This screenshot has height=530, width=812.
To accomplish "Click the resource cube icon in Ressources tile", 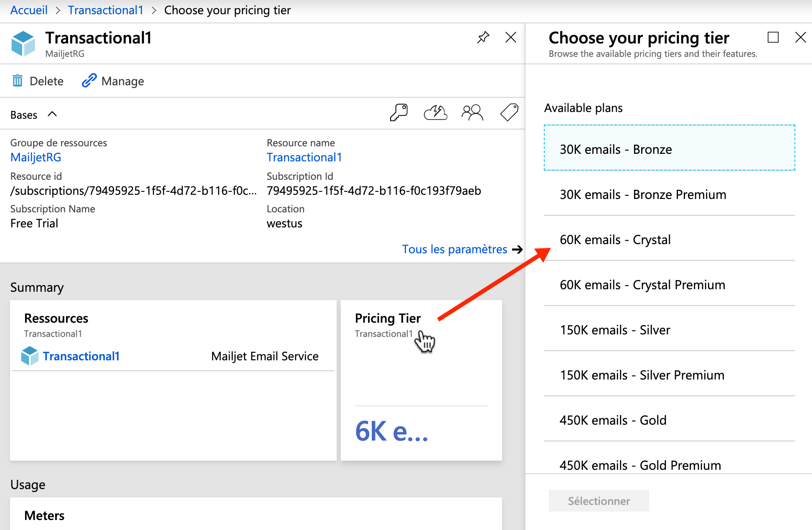I will point(30,356).
